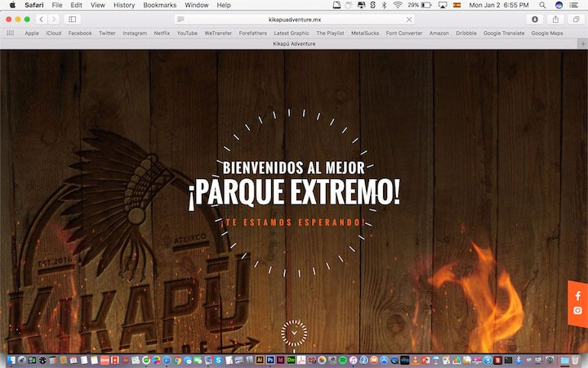Screen dimensions: 588x368
Task: Toggle the sidebar with the toolbar button
Action: click(72, 19)
